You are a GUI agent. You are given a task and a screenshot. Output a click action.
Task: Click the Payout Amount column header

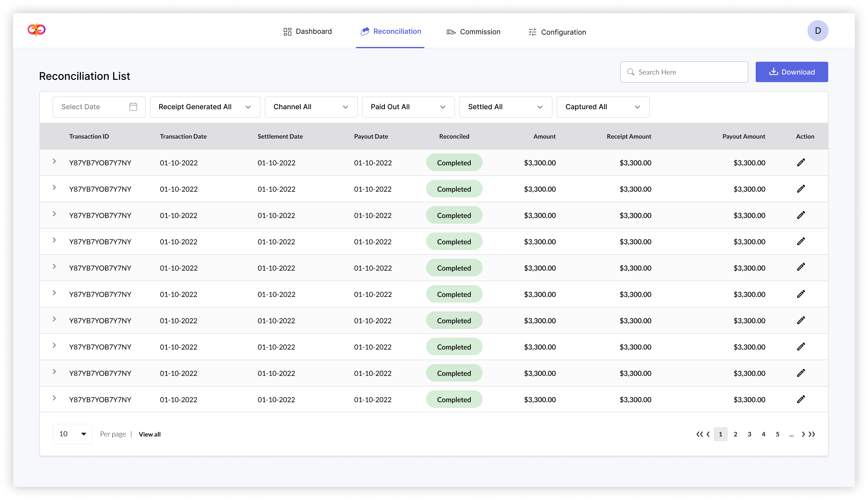[744, 136]
